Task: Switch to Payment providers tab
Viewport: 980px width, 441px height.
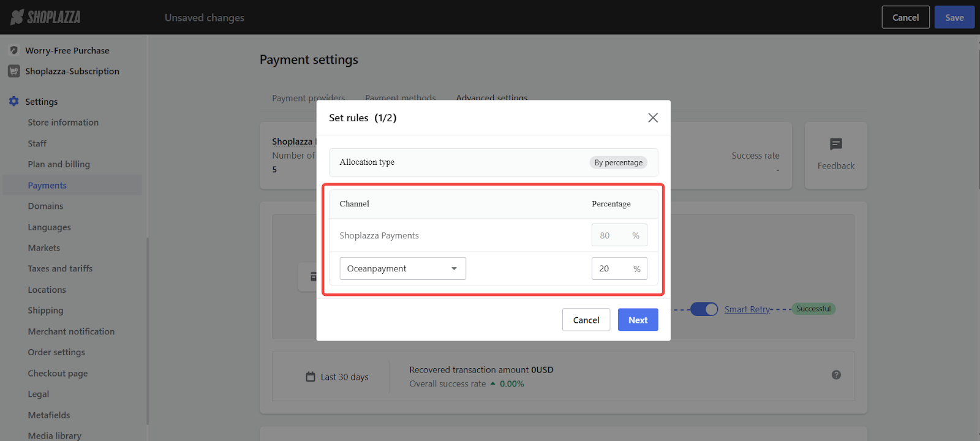Action: (309, 97)
